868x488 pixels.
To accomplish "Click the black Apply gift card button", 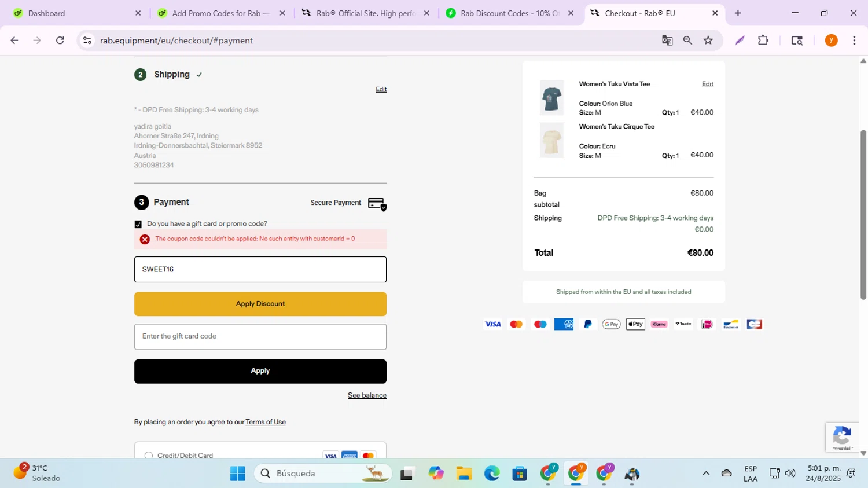I will tap(260, 371).
